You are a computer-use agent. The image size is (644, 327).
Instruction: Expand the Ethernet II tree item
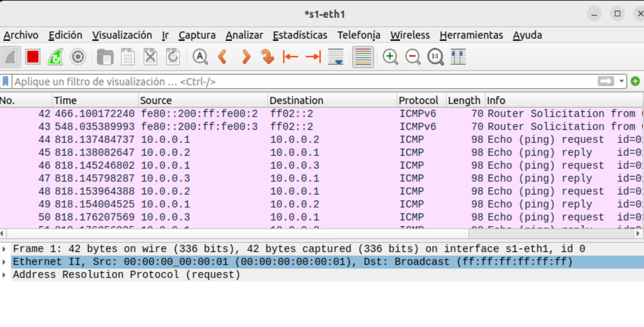(x=4, y=262)
